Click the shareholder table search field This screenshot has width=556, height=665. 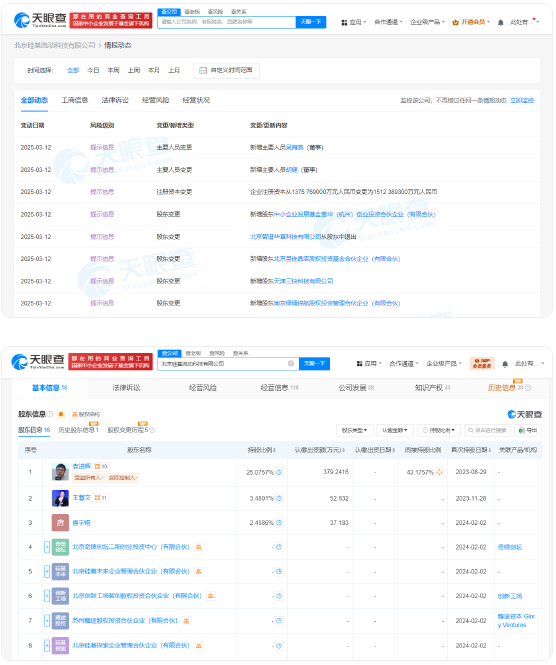click(x=488, y=431)
